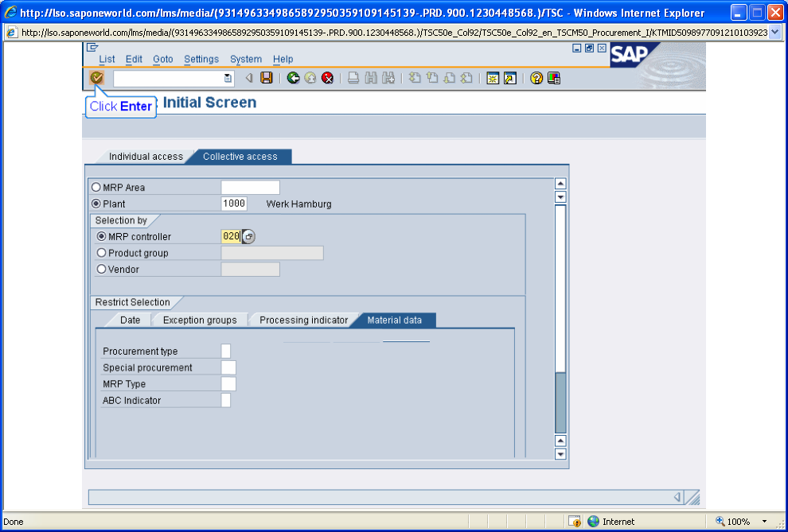The width and height of the screenshot is (788, 532).
Task: Click the SAP inner window minimize icon
Action: tap(577, 49)
